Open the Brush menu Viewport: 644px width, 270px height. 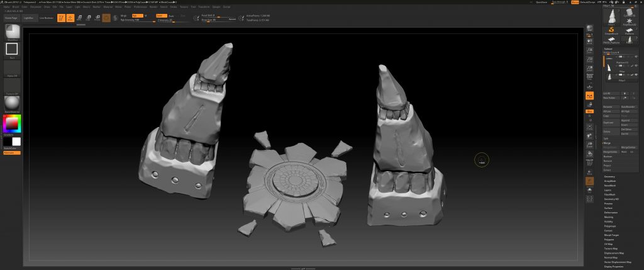[x=16, y=6]
